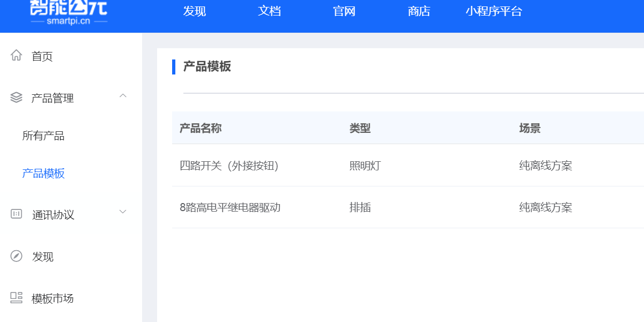Switch to 小程序平台 in top bar
644x322 pixels.
tap(493, 11)
